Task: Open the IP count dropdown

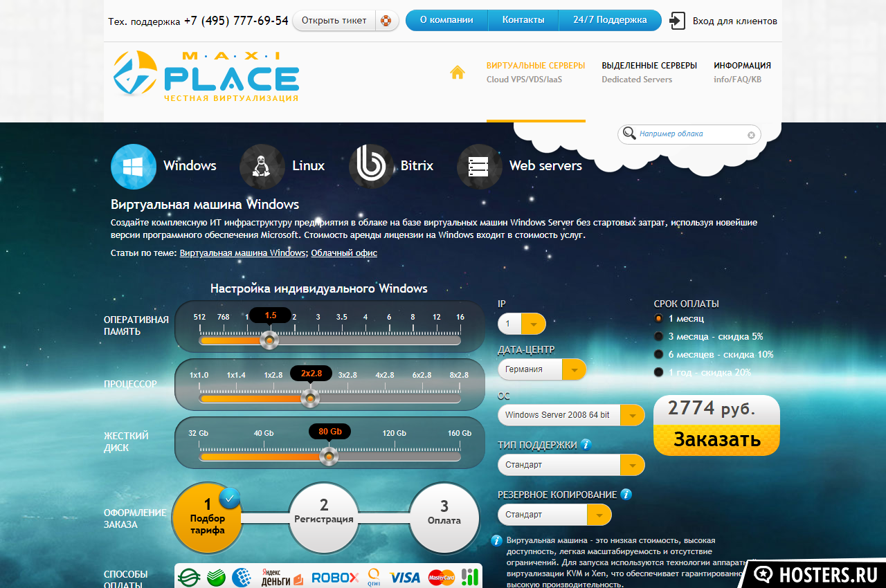Action: (522, 324)
